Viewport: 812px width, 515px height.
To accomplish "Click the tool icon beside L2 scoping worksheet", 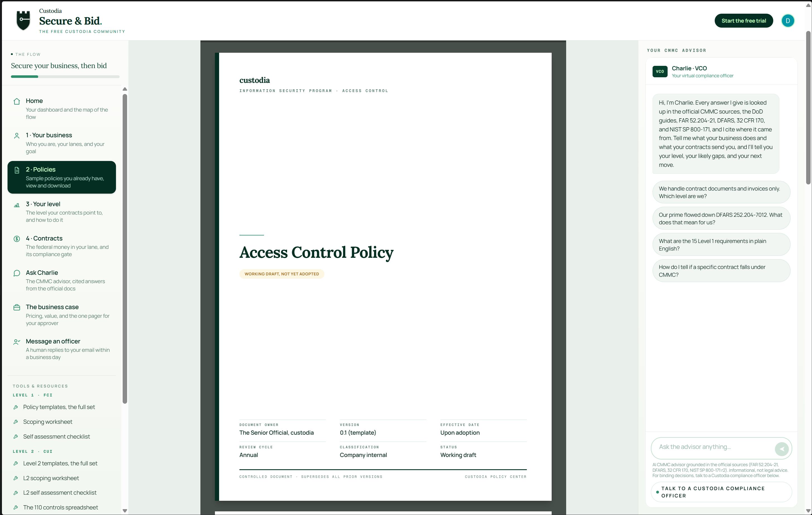I will tap(16, 478).
